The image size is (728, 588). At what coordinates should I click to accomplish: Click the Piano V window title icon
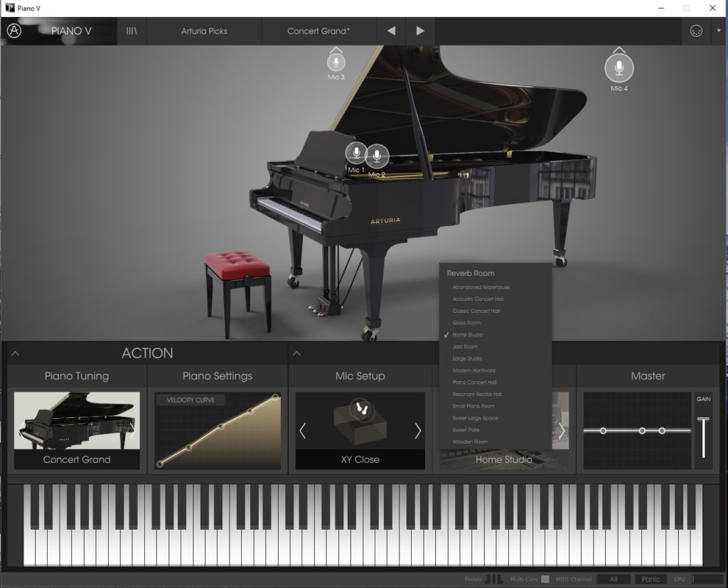click(10, 8)
